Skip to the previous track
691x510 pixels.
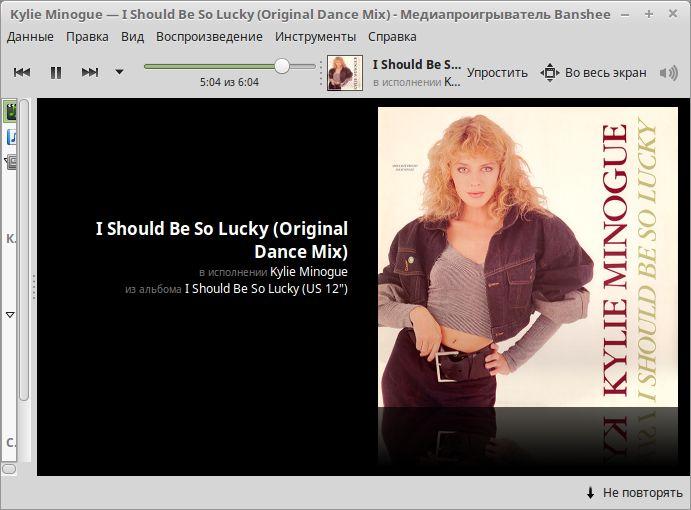[x=22, y=72]
